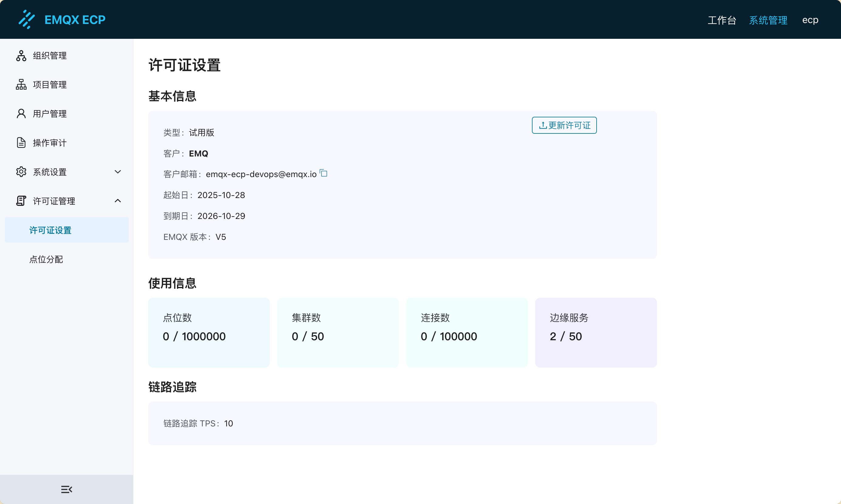Viewport: 841px width, 504px height.
Task: Open 用户管理 page
Action: point(49,113)
